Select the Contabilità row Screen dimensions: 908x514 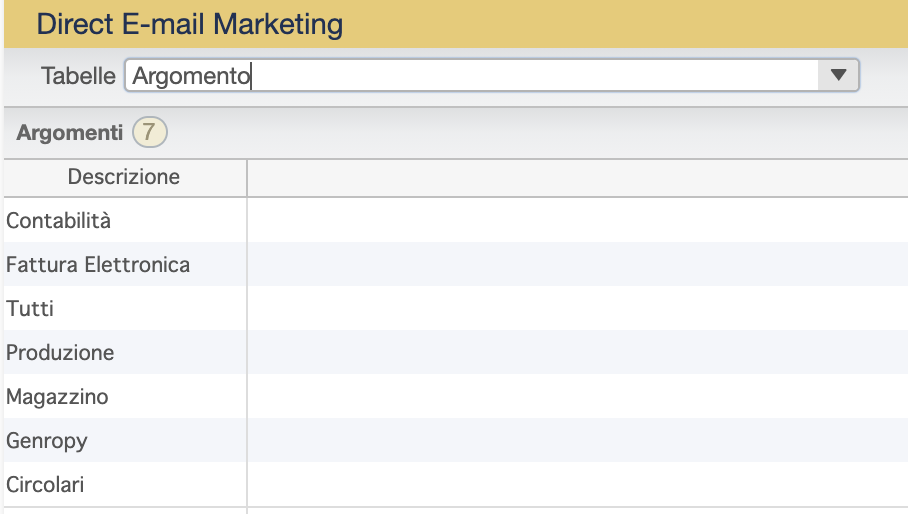tap(456, 221)
